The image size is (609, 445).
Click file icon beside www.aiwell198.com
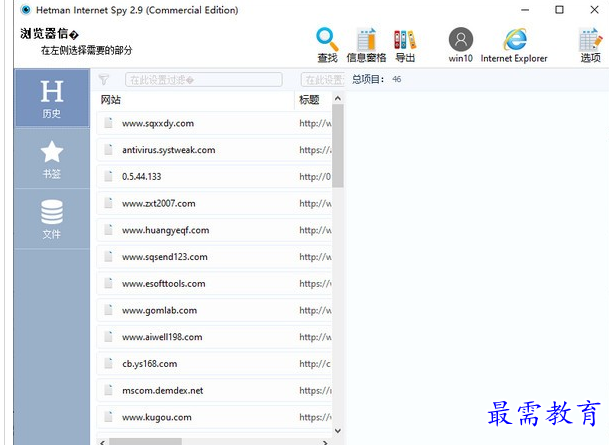108,336
